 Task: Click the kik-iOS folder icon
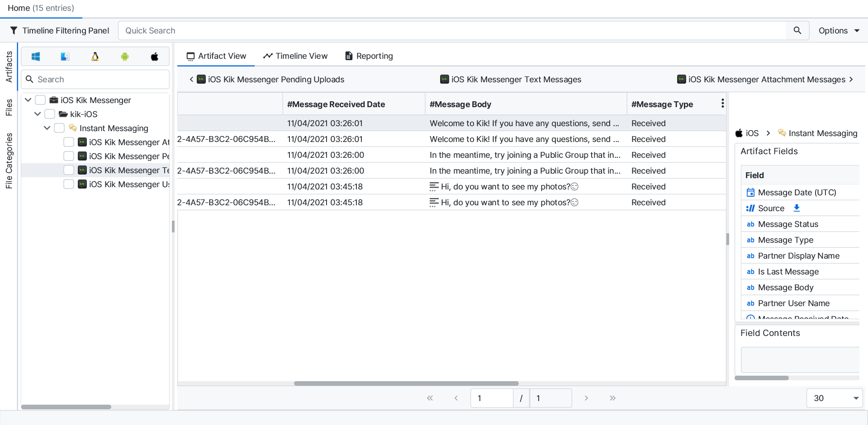(63, 114)
